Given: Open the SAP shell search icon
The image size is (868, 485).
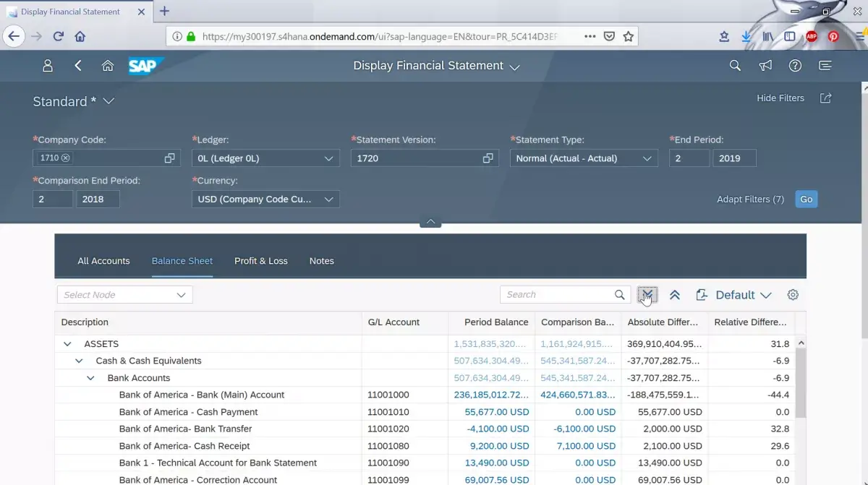Looking at the screenshot, I should (x=735, y=66).
